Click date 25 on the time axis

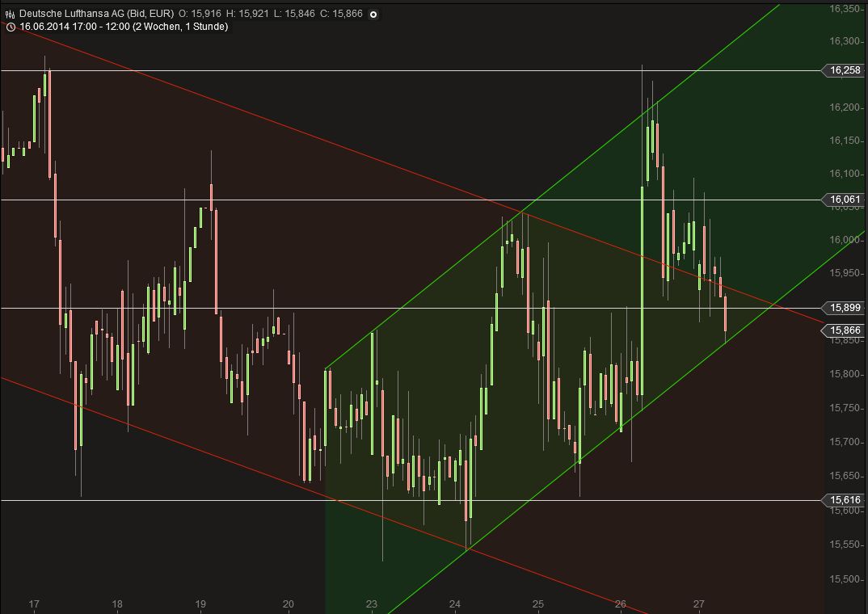pyautogui.click(x=538, y=604)
